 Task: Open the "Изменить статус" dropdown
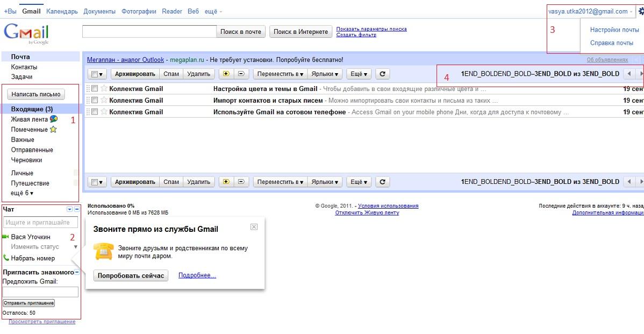point(76,247)
